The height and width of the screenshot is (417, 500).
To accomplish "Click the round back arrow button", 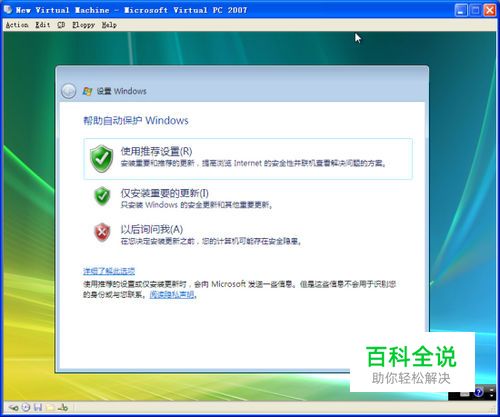I will pyautogui.click(x=69, y=91).
